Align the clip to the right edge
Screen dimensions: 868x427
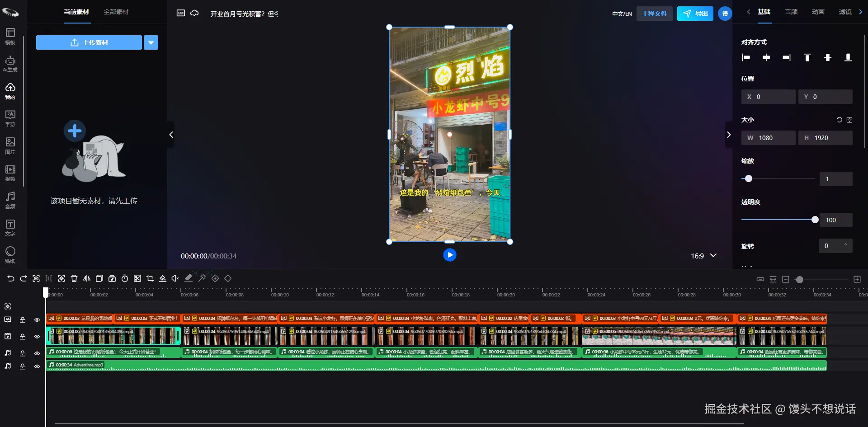pos(787,57)
